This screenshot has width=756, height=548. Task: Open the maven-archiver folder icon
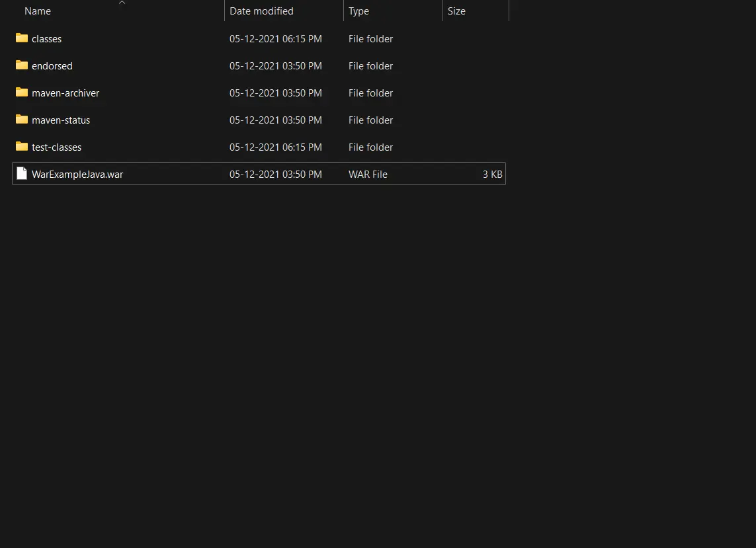[21, 93]
